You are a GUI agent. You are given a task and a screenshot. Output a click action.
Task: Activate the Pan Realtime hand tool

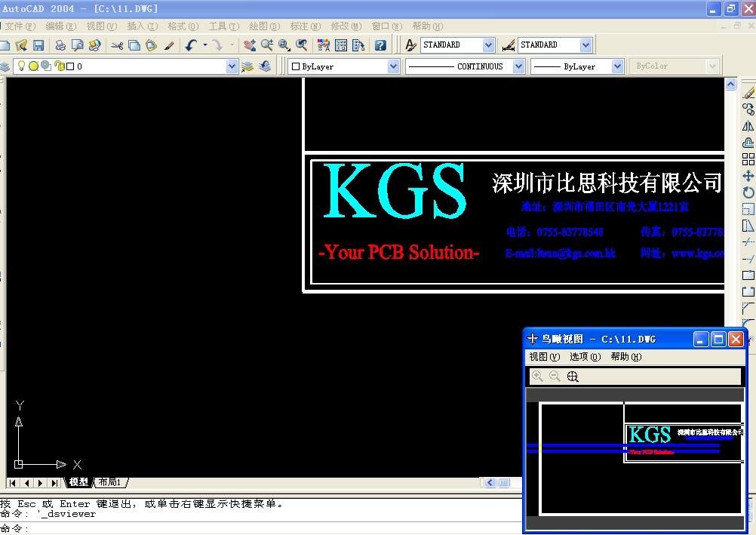point(250,45)
